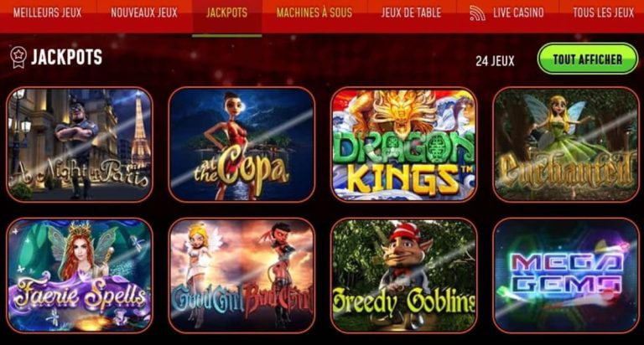The image size is (644, 345).
Task: Open Dragon Kings game tile
Action: (x=403, y=144)
